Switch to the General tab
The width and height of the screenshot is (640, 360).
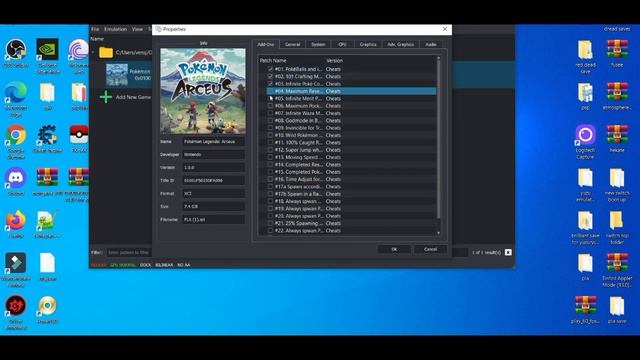click(x=293, y=44)
